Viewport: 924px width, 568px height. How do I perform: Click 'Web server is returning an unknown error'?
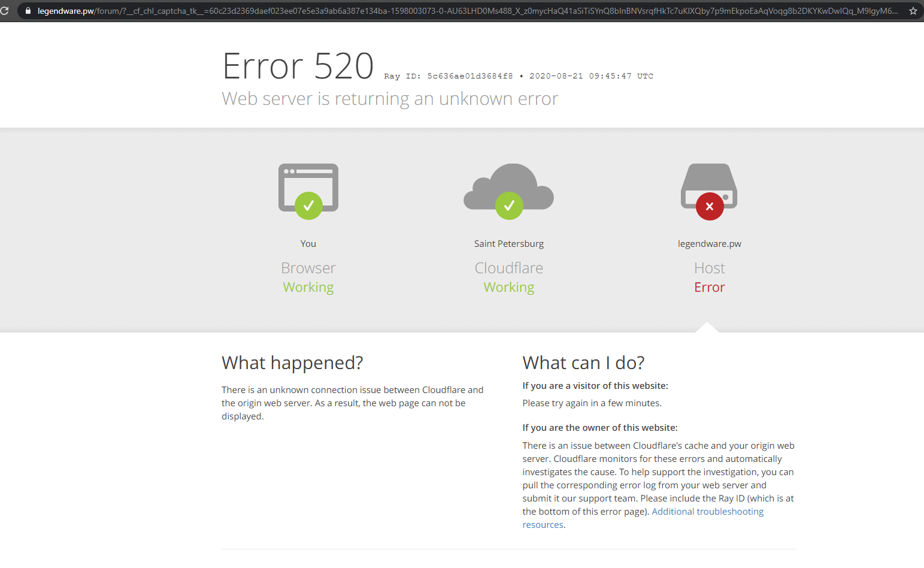pyautogui.click(x=390, y=99)
